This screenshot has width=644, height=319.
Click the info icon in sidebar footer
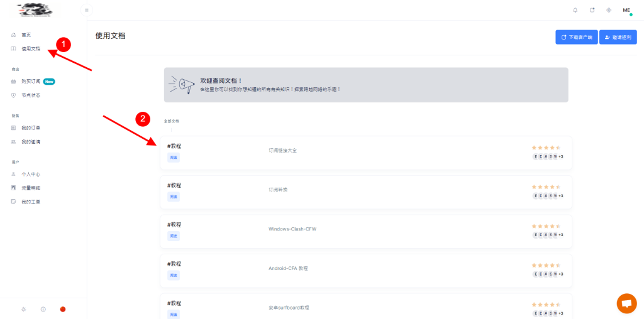43,309
